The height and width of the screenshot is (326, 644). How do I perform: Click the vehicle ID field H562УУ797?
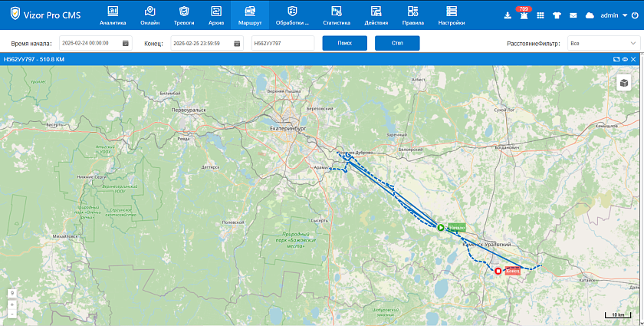282,43
